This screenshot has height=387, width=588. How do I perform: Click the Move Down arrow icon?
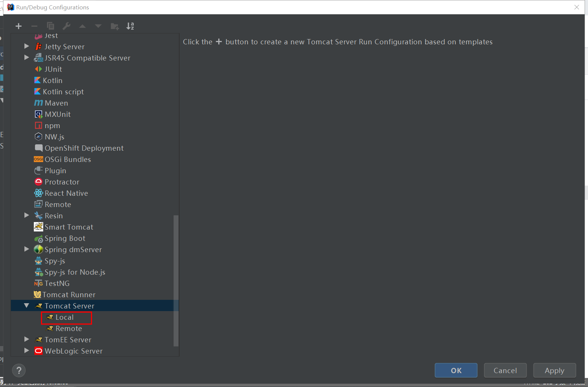(x=98, y=26)
